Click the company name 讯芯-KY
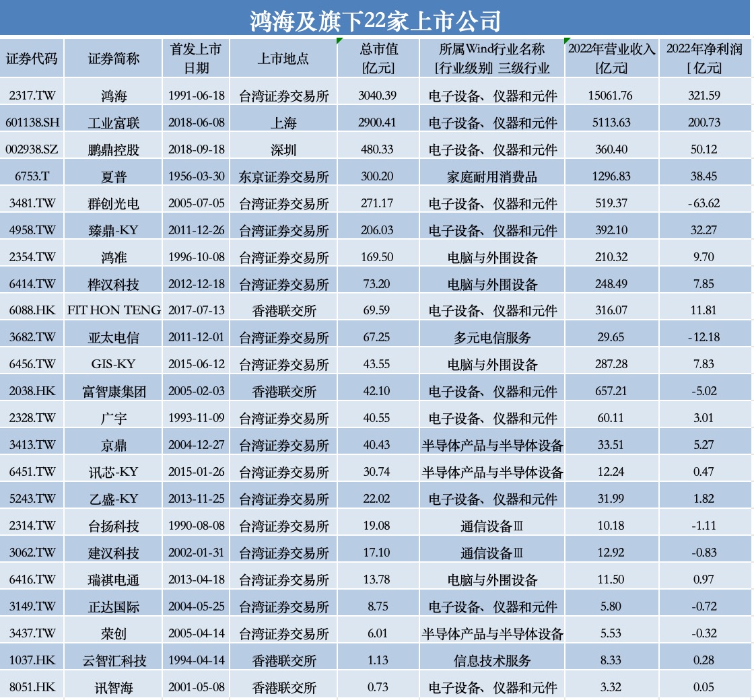This screenshot has height=700, width=754. pos(114,473)
